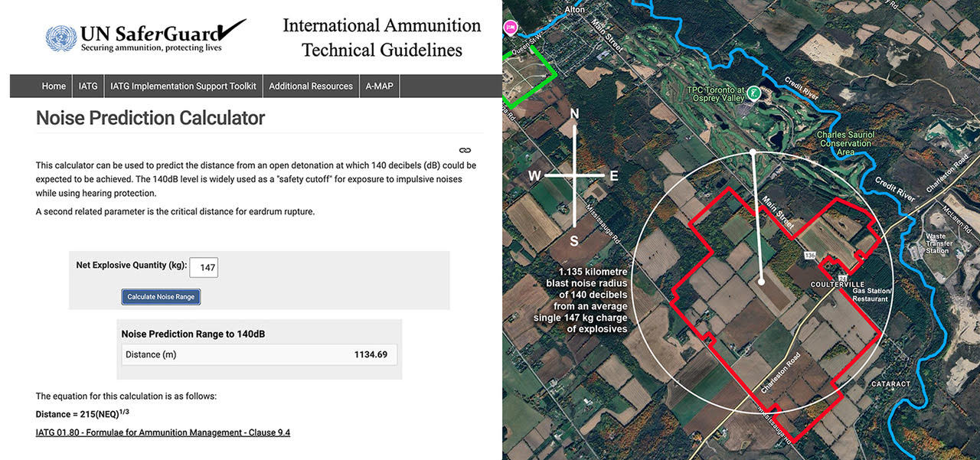Screen dimensions: 980x460
Task: Click the white blast radius center dot
Action: click(x=761, y=282)
